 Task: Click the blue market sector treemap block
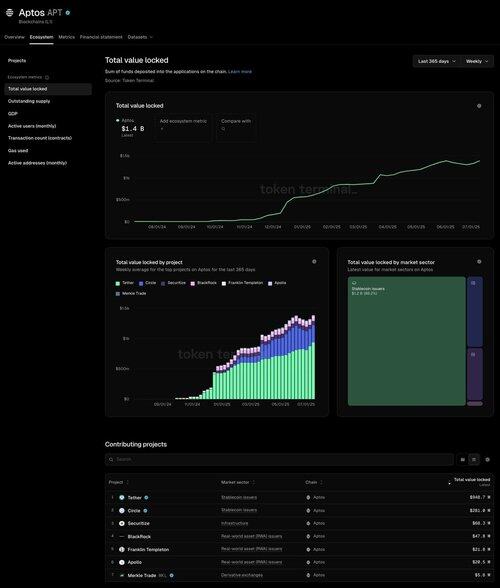pos(475,312)
